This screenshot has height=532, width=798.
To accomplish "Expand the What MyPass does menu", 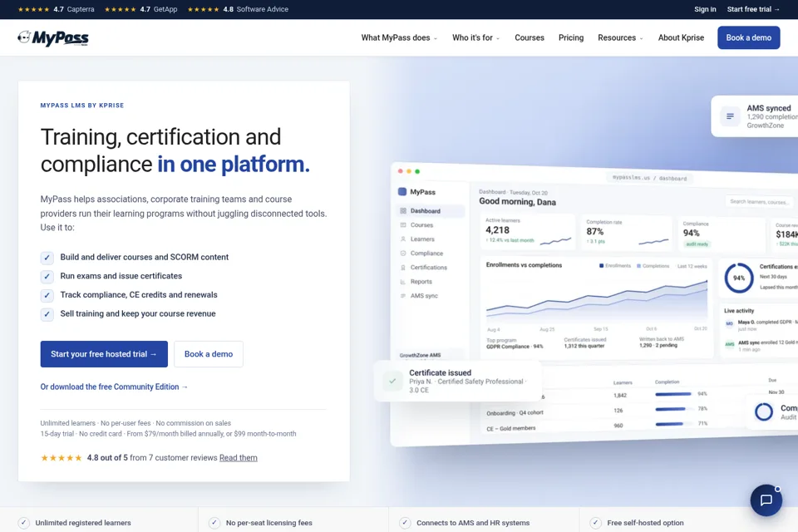I will pyautogui.click(x=399, y=37).
